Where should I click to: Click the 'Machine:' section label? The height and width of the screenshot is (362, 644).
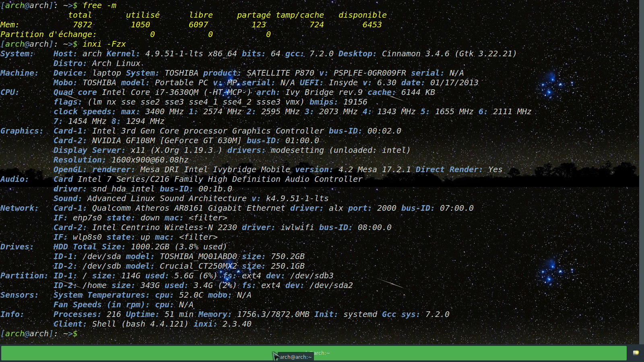click(x=19, y=73)
